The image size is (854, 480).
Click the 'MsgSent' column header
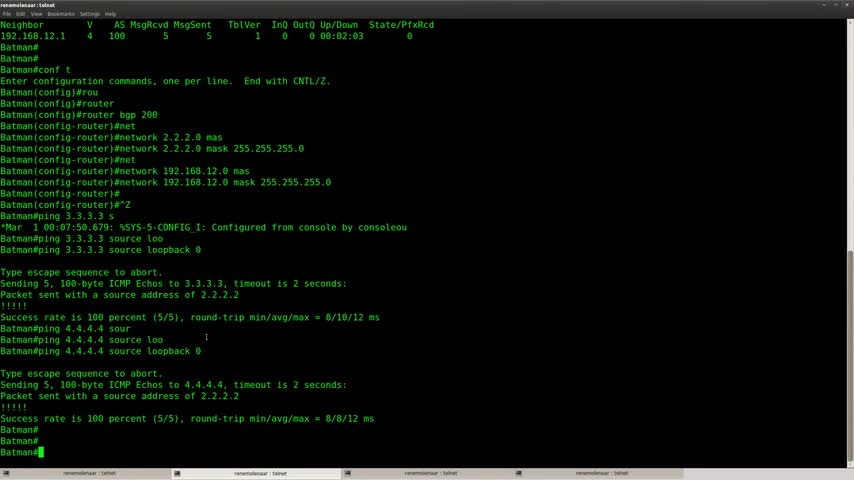point(192,25)
